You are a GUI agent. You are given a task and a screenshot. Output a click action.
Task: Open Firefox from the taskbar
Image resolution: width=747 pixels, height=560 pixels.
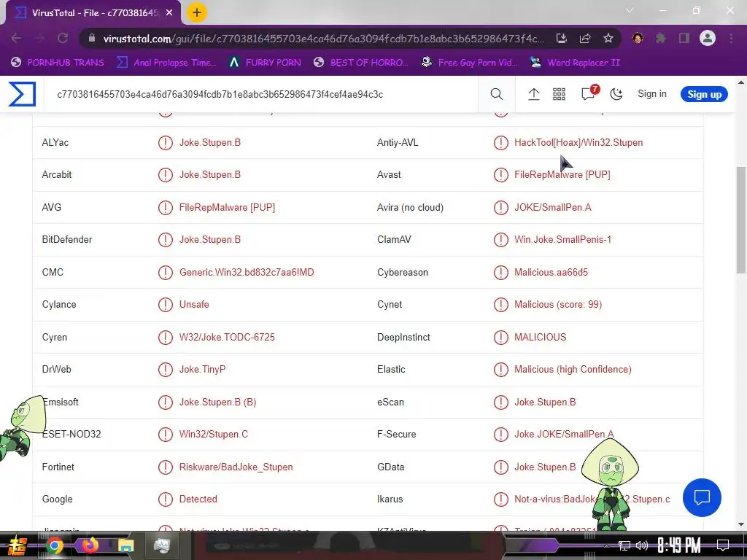(90, 545)
